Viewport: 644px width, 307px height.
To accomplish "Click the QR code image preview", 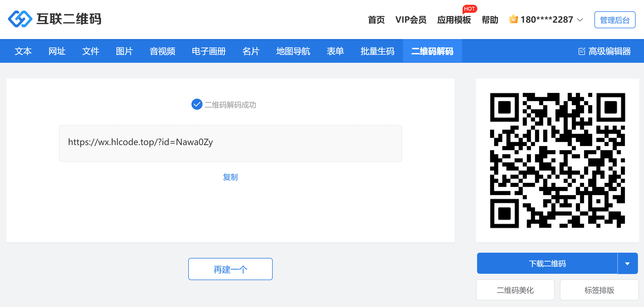I will click(x=558, y=160).
